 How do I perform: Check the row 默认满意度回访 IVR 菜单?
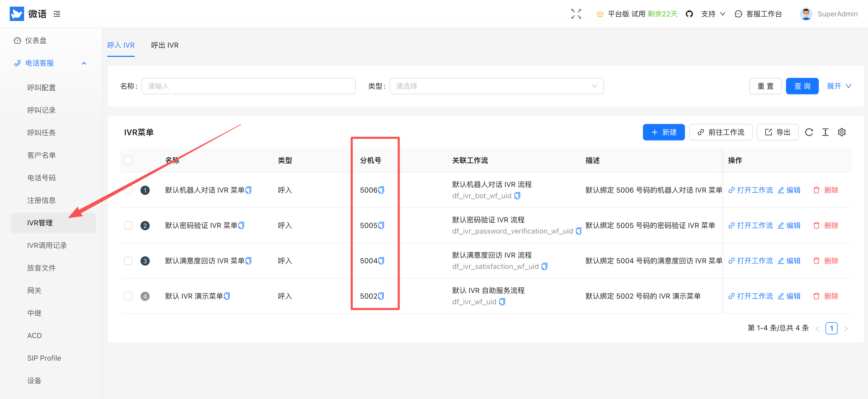pos(128,261)
